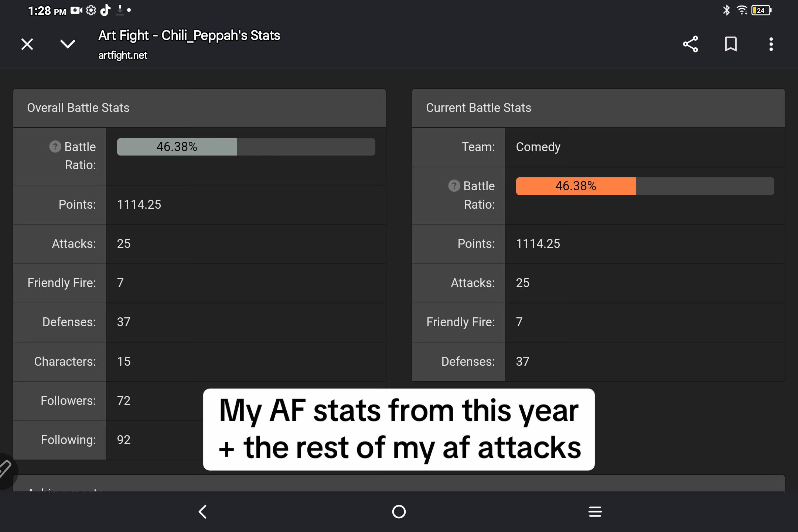Tap the 'Followers:' label
The height and width of the screenshot is (532, 798).
(x=68, y=400)
